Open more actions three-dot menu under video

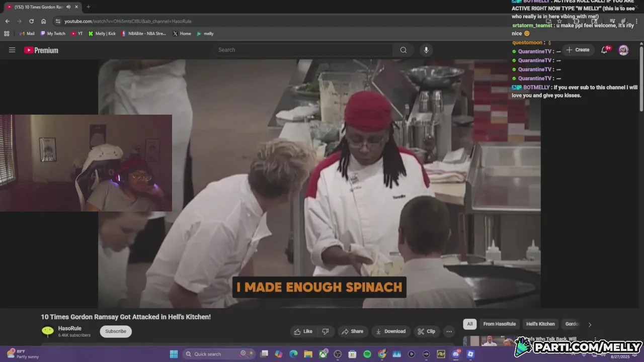pyautogui.click(x=449, y=331)
